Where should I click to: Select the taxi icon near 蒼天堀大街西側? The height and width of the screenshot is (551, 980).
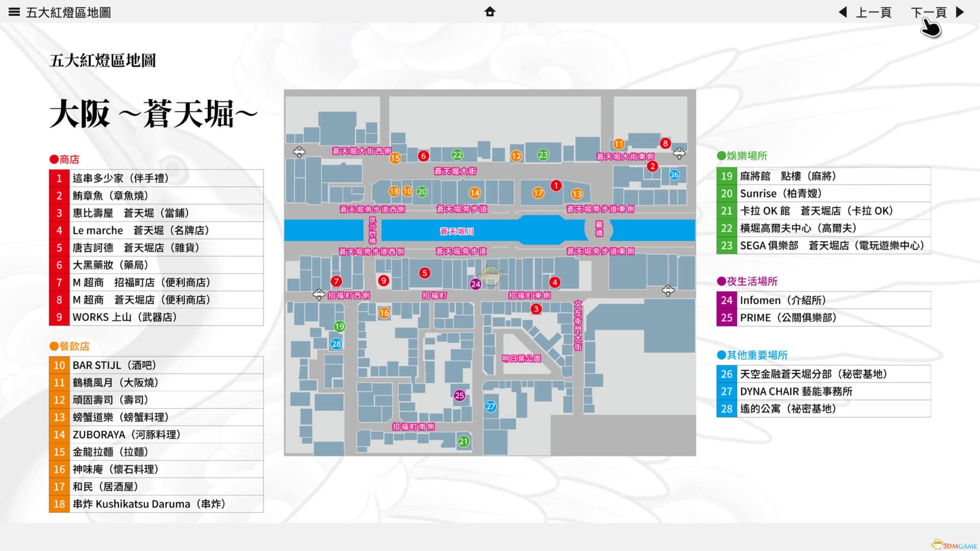click(299, 152)
